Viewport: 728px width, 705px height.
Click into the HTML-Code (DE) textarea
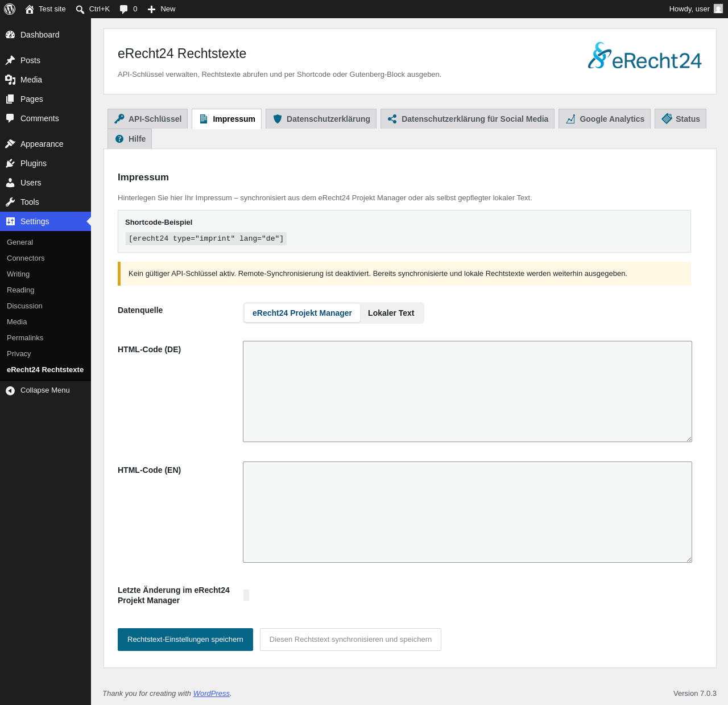[468, 391]
